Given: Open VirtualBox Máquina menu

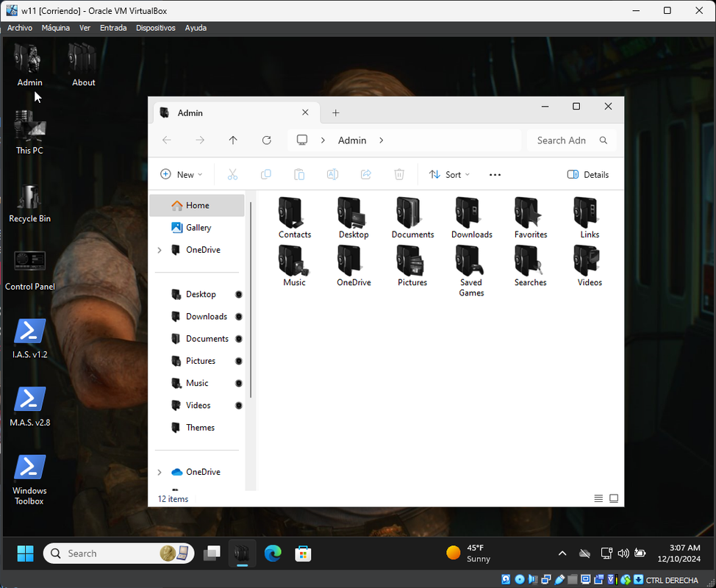Looking at the screenshot, I should tap(56, 28).
